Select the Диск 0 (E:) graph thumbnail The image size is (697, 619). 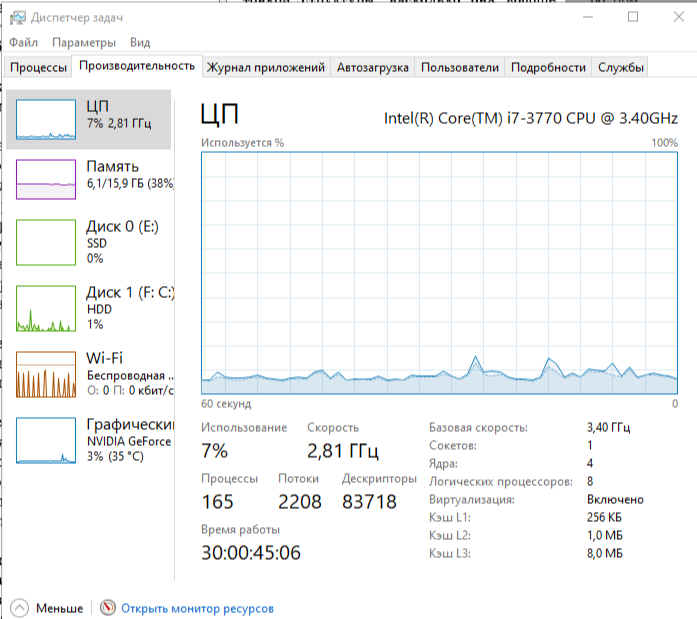pyautogui.click(x=46, y=242)
